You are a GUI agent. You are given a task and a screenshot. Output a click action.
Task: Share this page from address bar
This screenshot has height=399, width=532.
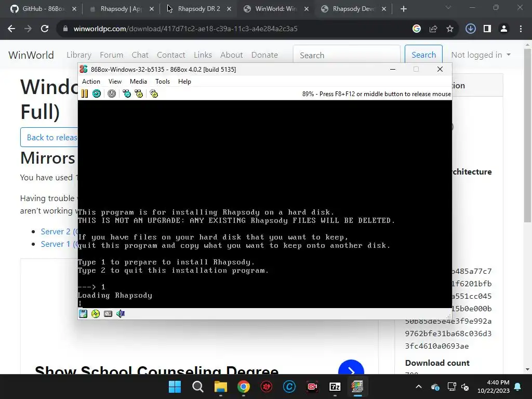click(433, 29)
